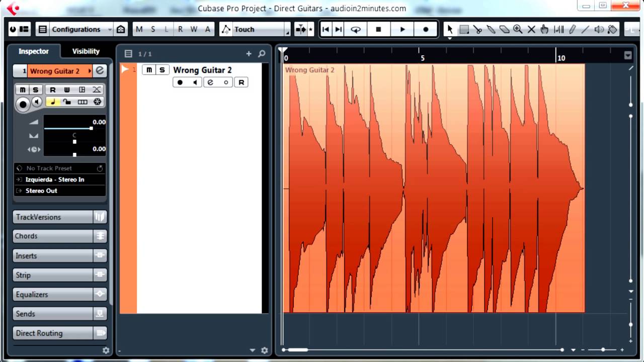Click the Inspector pan slider handle
This screenshot has width=644, height=362.
click(74, 142)
